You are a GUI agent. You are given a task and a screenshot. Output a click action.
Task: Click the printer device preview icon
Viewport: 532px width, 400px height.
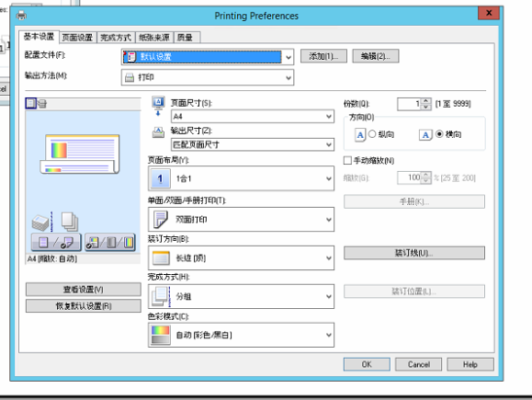click(42, 104)
